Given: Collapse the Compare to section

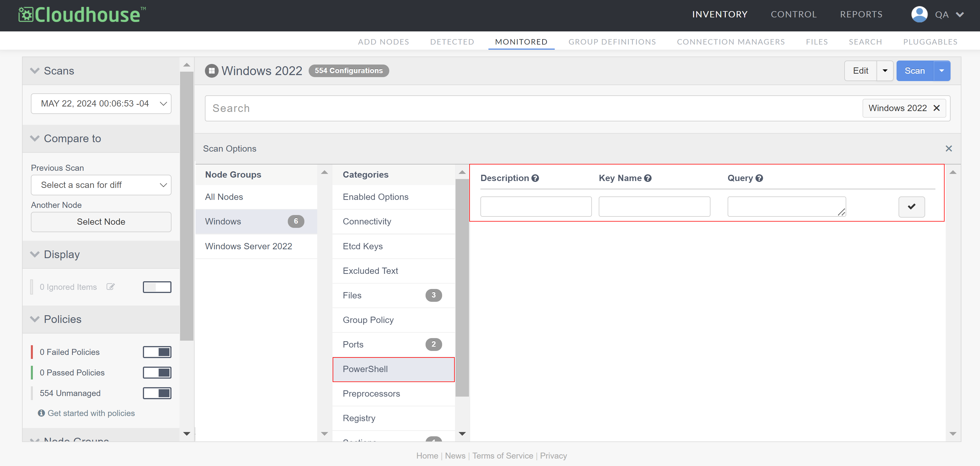Looking at the screenshot, I should (x=35, y=138).
